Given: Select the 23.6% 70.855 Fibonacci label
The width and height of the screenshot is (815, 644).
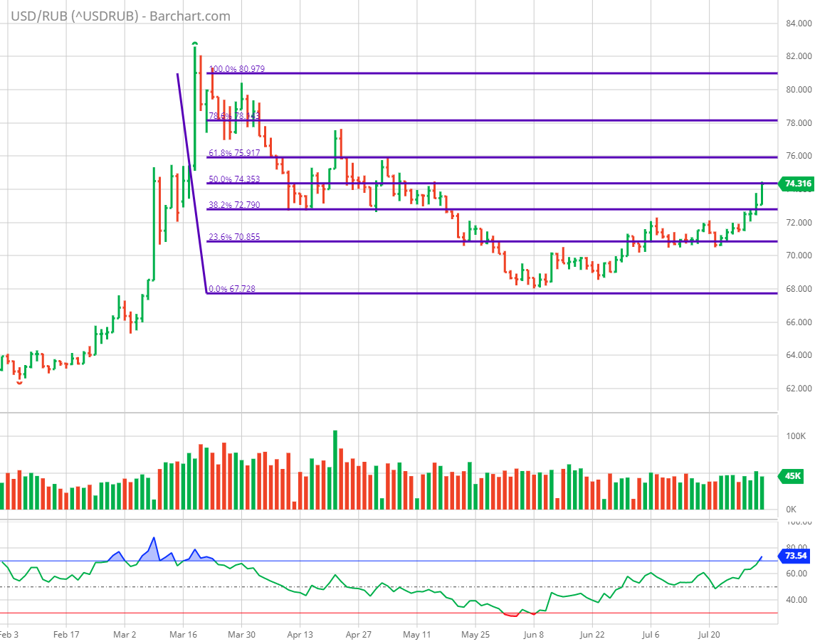Looking at the screenshot, I should (x=234, y=237).
